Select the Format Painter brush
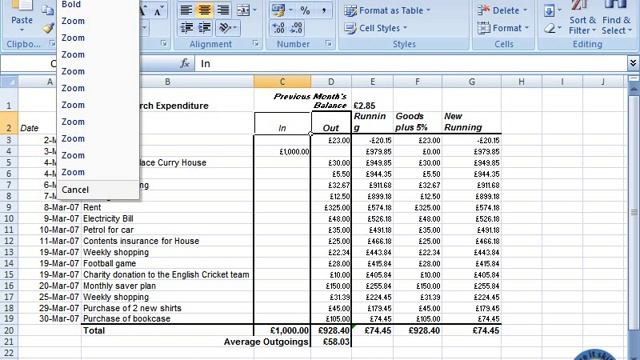The width and height of the screenshot is (640, 360). tap(48, 28)
